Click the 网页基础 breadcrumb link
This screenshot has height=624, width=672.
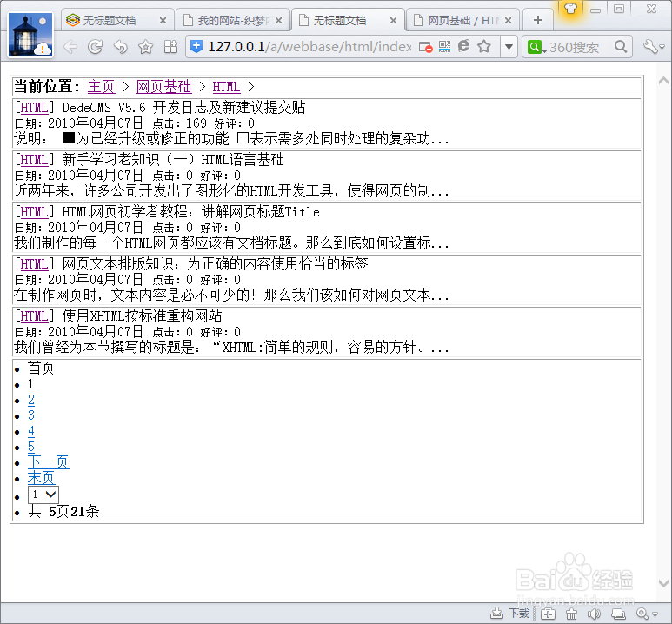163,86
